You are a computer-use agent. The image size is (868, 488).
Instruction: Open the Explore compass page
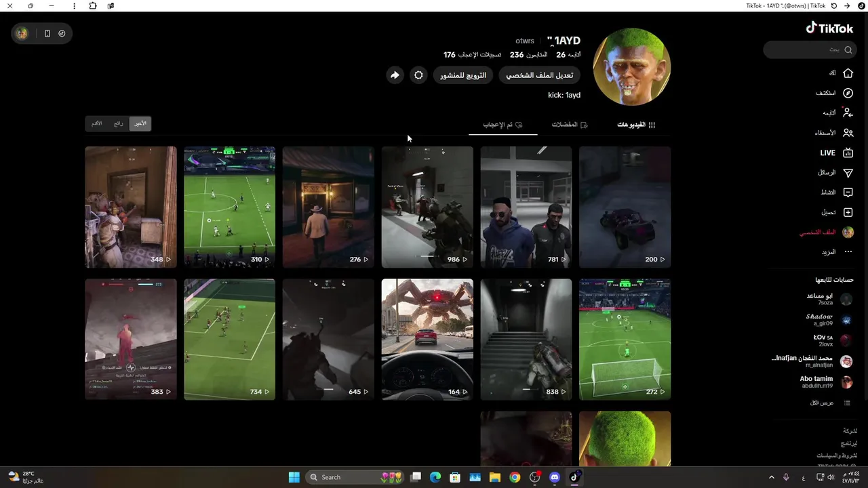tap(835, 93)
